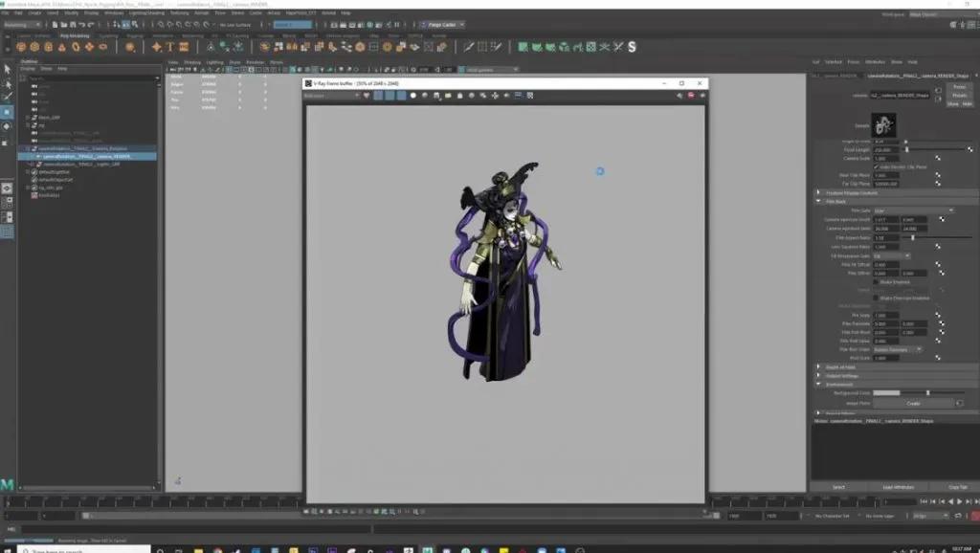Toggle the Shake Enabled checkbox
The image size is (980, 553).
pos(876,280)
